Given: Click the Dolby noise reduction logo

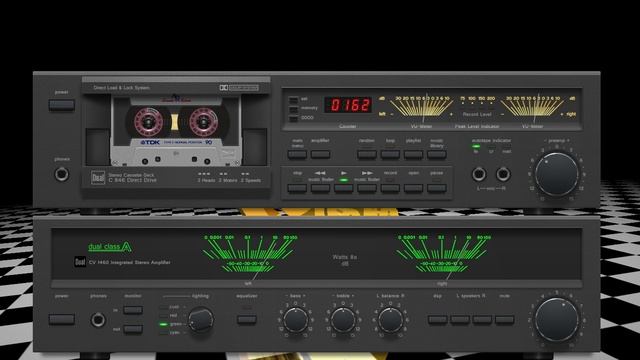Looking at the screenshot, I should click(x=239, y=88).
